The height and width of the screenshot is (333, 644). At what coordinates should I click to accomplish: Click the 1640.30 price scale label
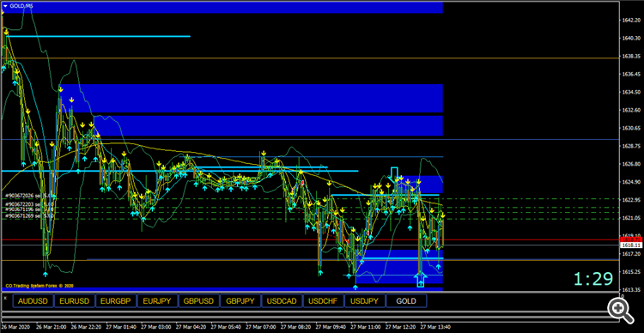point(632,38)
